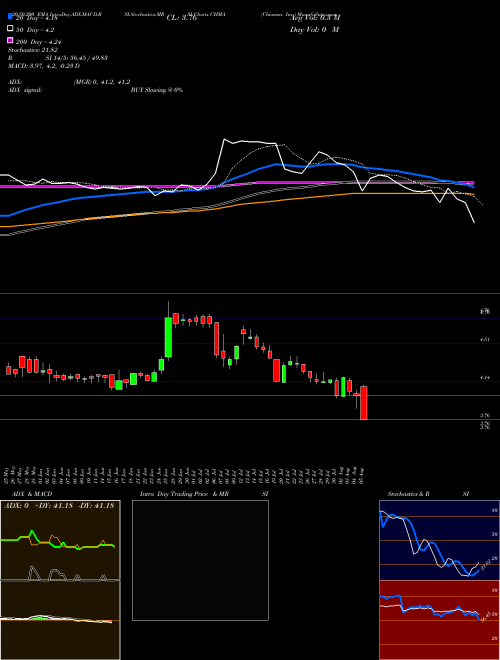This screenshot has width=500, height=660.
Task: Click the 'BUY Slowing @ 0%' signal text
Action: click(157, 90)
